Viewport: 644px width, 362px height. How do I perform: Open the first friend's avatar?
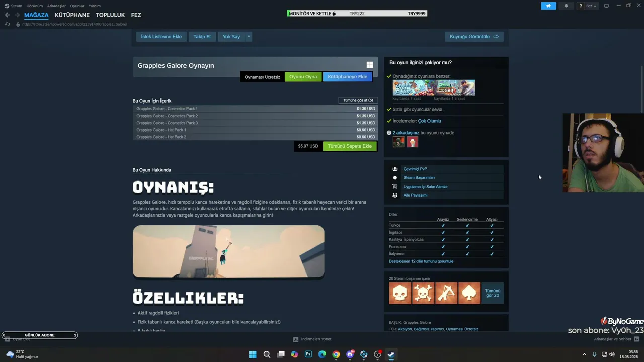398,142
